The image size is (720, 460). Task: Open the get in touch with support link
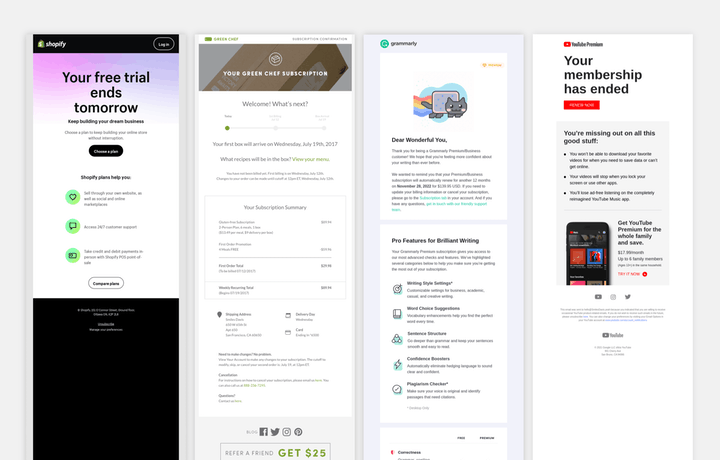tap(439, 207)
